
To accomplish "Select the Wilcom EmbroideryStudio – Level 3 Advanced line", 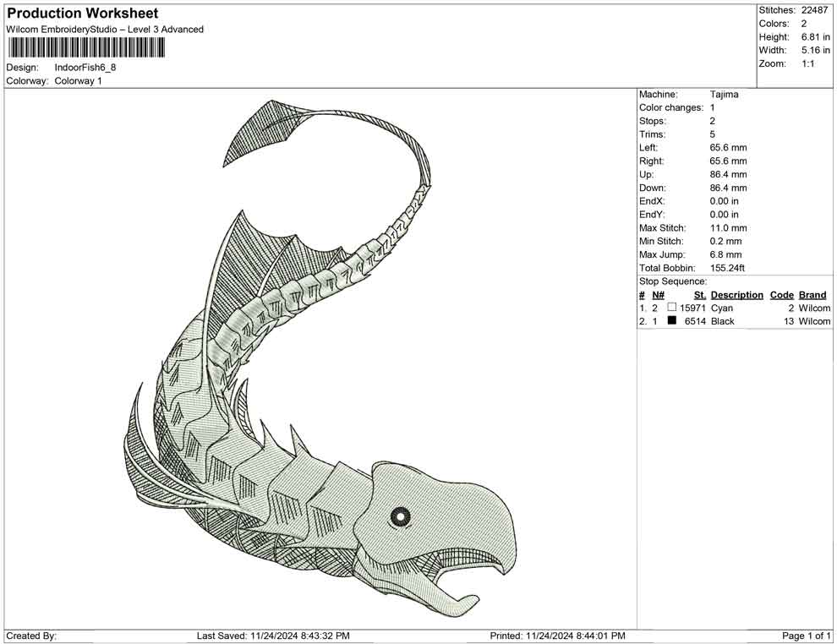I will [105, 30].
